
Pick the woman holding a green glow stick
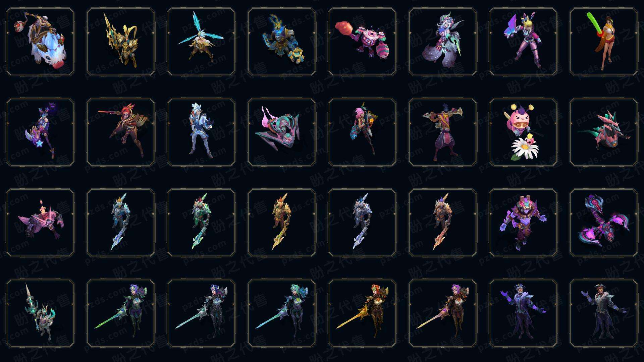[x=604, y=42]
